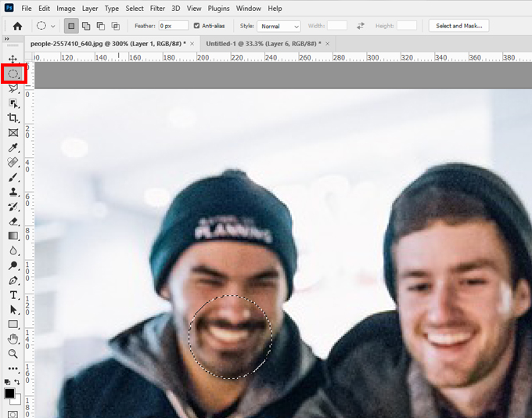
Task: Select the Path Selection tool
Action: click(x=13, y=310)
